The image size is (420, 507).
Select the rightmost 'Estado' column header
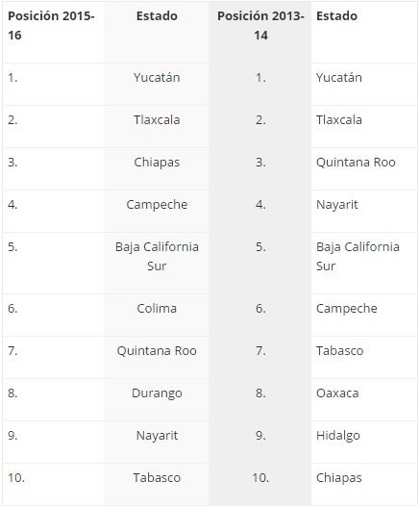336,15
